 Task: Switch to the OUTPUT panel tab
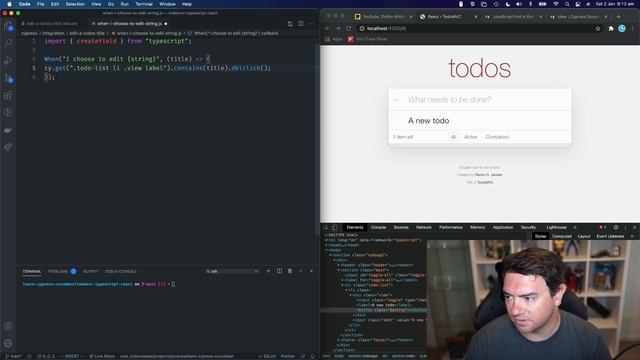click(x=91, y=271)
